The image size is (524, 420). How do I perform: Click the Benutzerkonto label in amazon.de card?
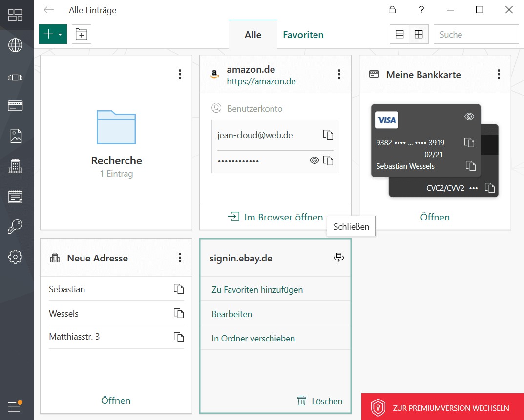tap(254, 108)
